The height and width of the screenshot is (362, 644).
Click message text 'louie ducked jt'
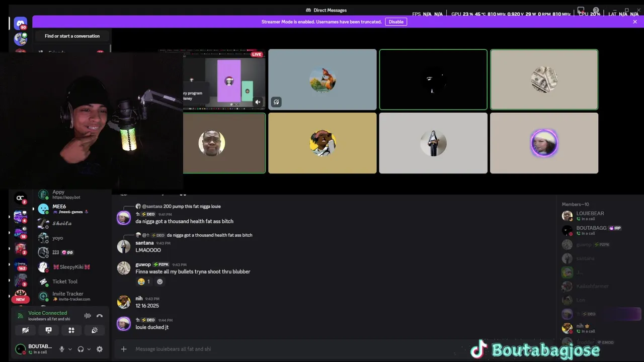pos(152,327)
